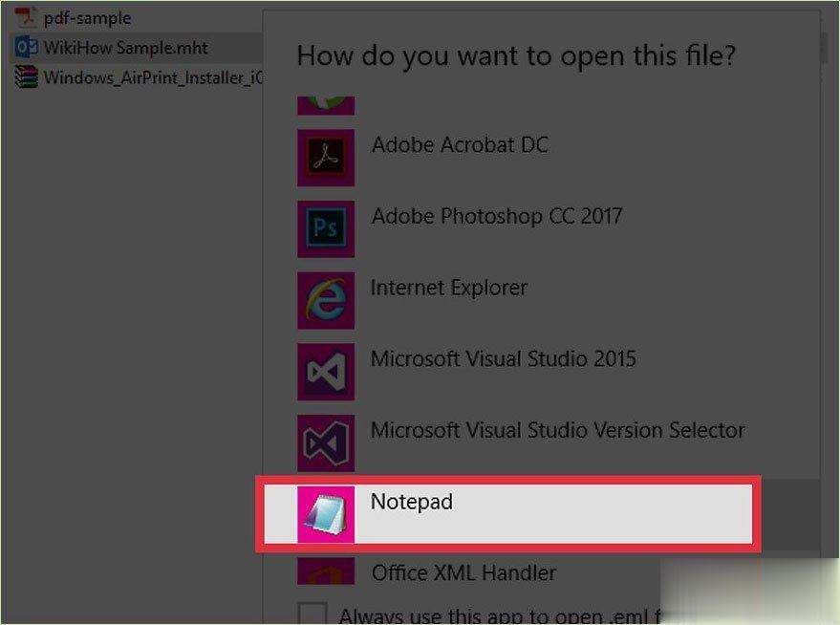Choose Internet Explorer from the app list
The width and height of the screenshot is (840, 625).
449,288
